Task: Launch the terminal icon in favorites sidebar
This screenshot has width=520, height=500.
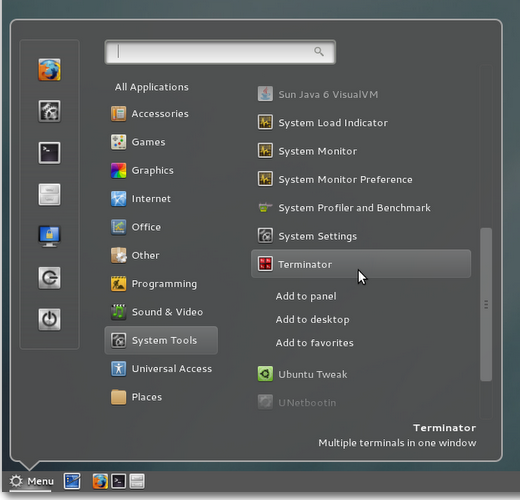Action: pos(49,153)
